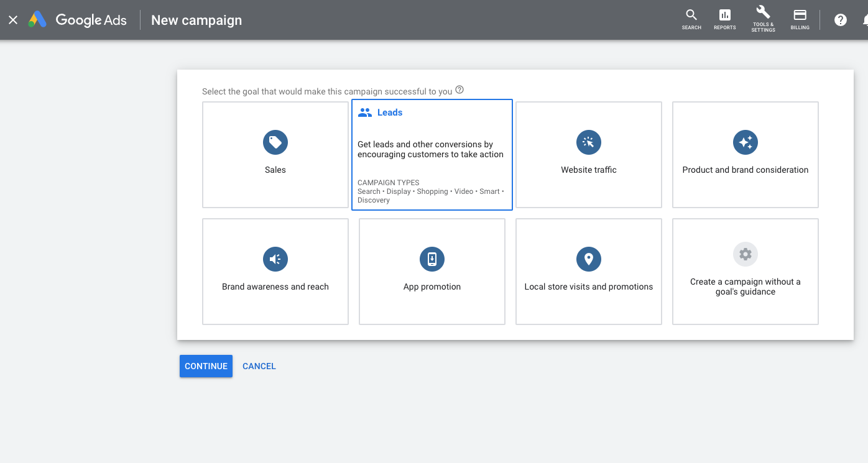Open Reports from the top navigation
868x463 pixels.
tap(724, 17)
